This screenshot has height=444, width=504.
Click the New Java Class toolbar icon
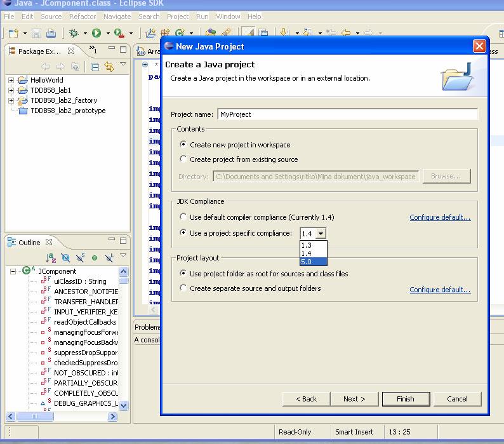point(180,32)
